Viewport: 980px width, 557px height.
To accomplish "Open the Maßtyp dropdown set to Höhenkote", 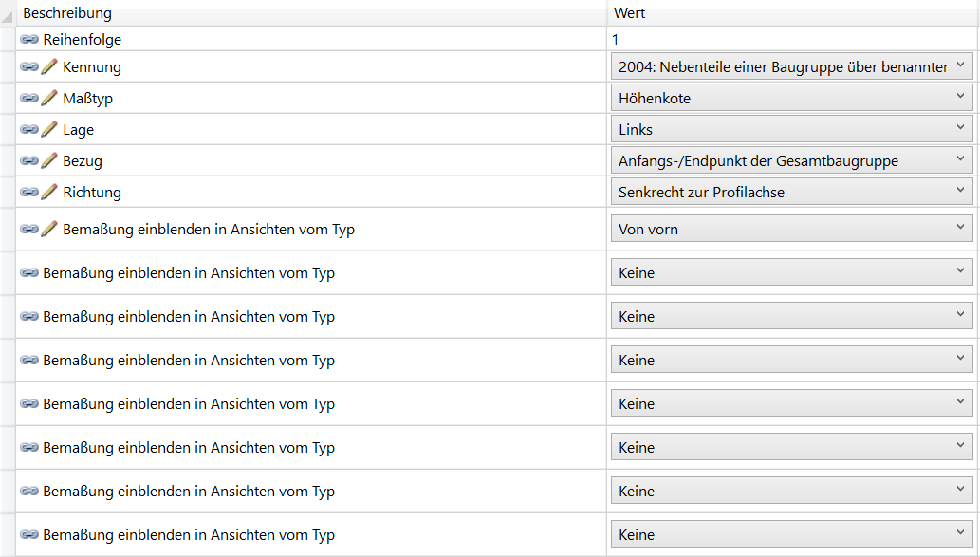I will [791, 98].
